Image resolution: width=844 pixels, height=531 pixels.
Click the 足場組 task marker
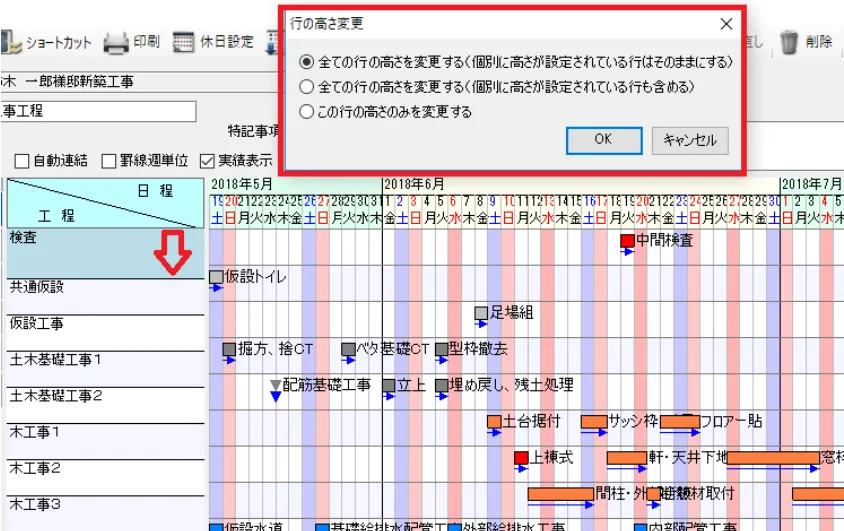coord(481,313)
